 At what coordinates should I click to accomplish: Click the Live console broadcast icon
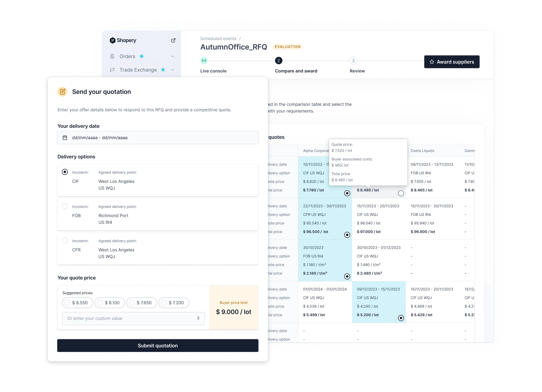point(204,61)
